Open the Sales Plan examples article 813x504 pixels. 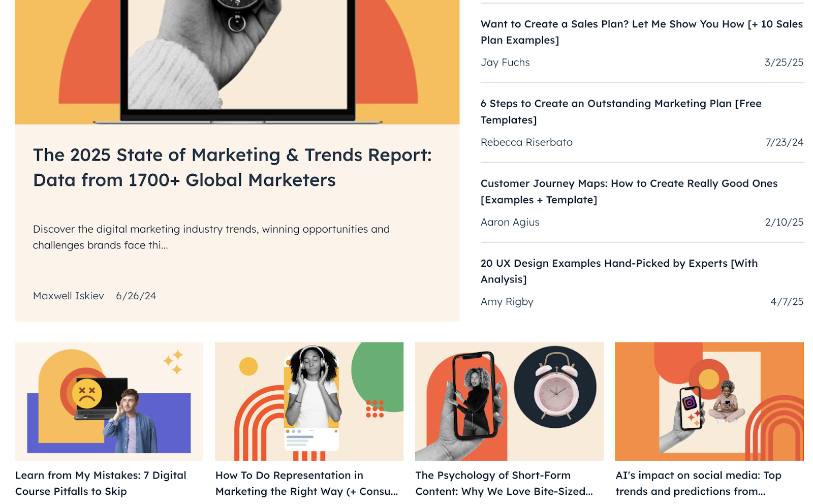[641, 32]
